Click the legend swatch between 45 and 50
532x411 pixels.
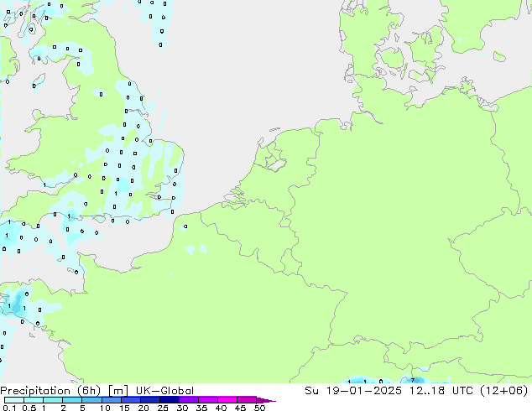point(247,400)
